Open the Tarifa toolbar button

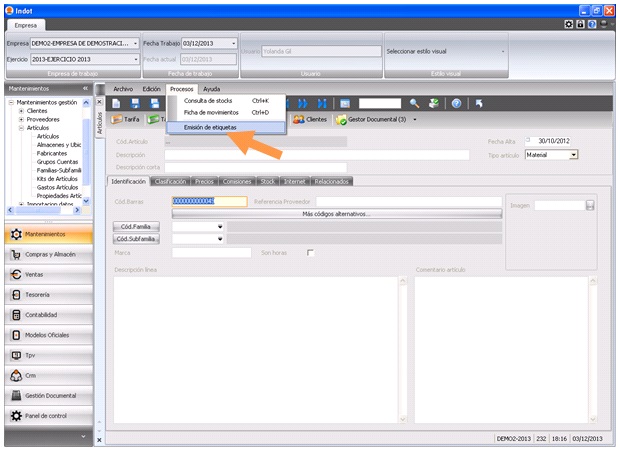125,119
